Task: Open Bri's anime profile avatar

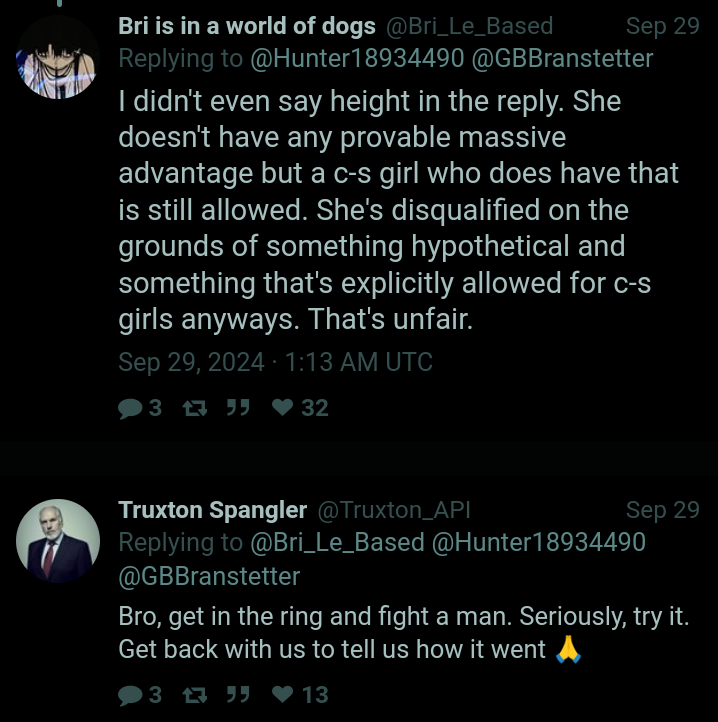Action: 57,57
